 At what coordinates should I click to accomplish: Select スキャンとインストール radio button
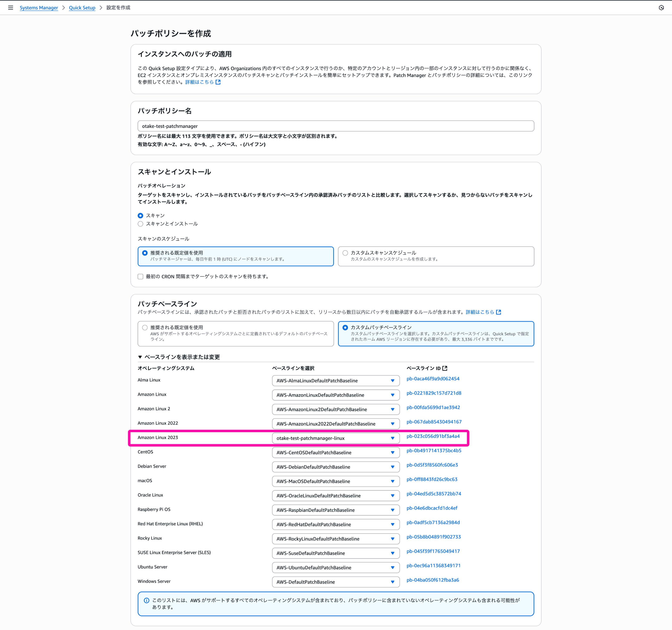point(141,224)
